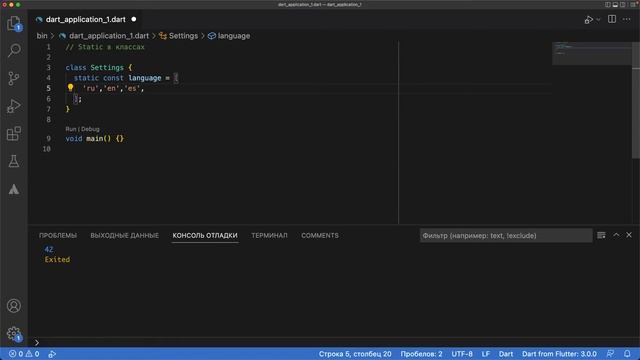Click Dart from Flutter: 3.0.0 SDK version

click(559, 354)
